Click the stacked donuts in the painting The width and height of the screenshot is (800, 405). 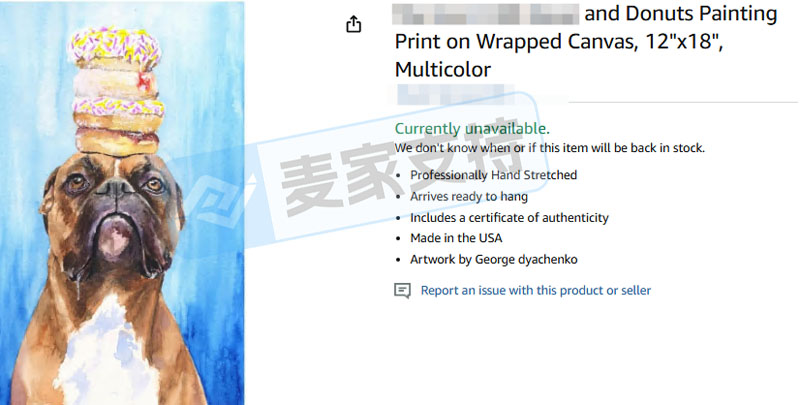[118, 92]
